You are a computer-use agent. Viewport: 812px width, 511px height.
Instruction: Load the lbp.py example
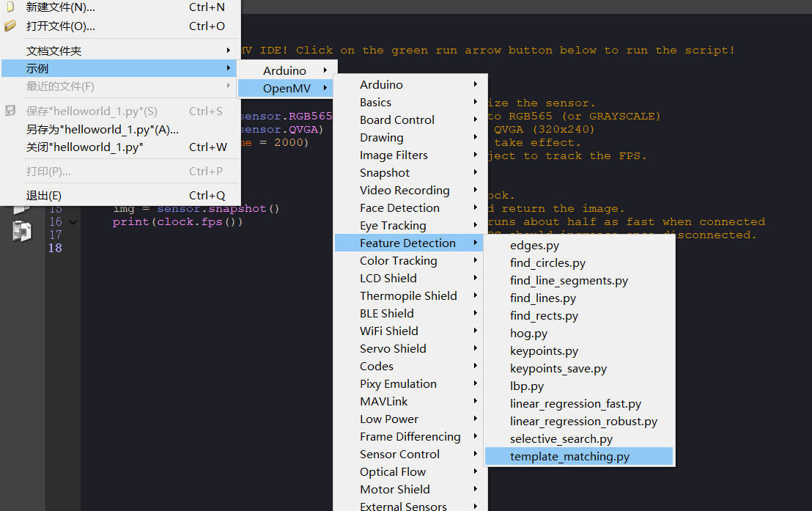coord(579,386)
